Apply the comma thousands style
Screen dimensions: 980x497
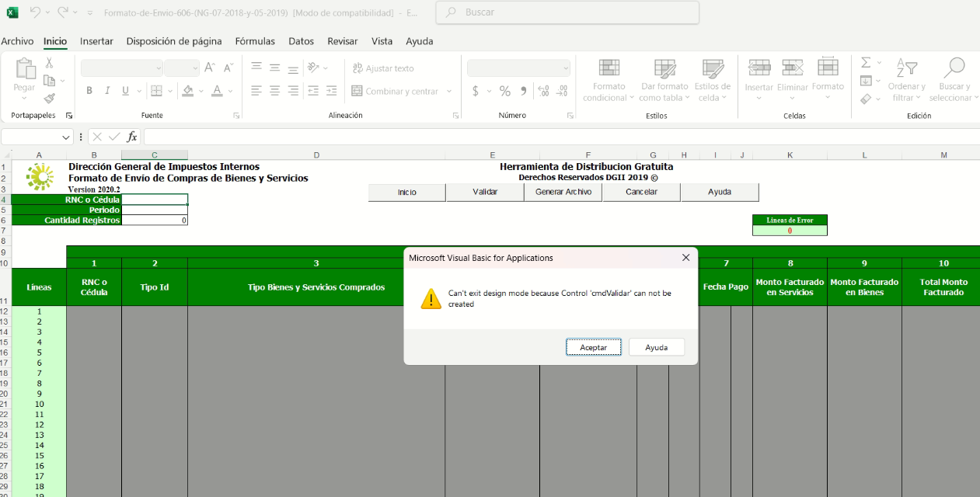tap(524, 91)
